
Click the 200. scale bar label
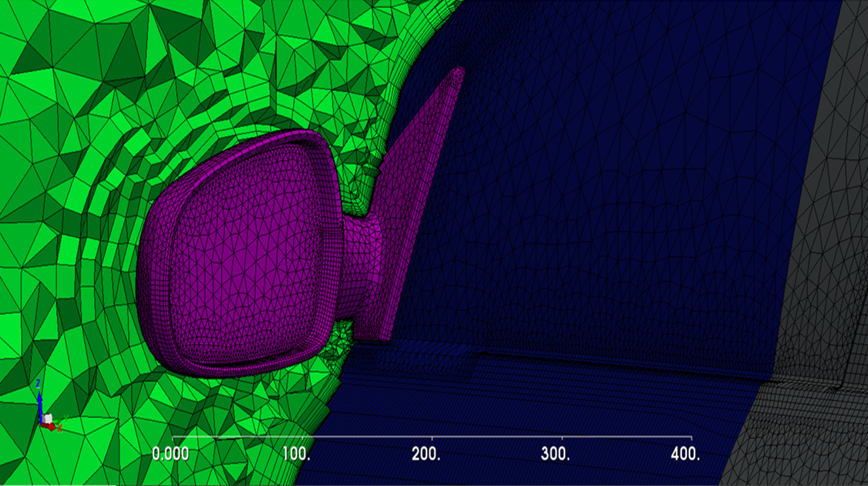[x=426, y=454]
